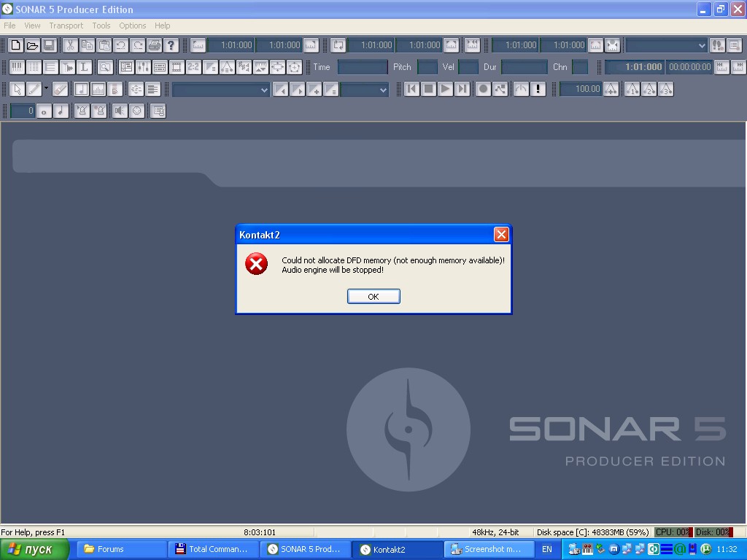Viewport: 747px width, 560px height.
Task: Rewind to start of project
Action: pos(411,89)
